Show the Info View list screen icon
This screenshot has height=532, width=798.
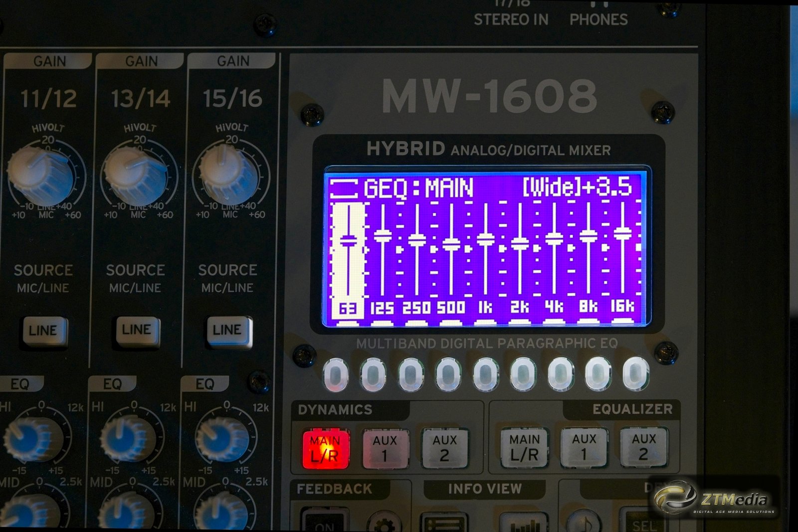coord(443,523)
